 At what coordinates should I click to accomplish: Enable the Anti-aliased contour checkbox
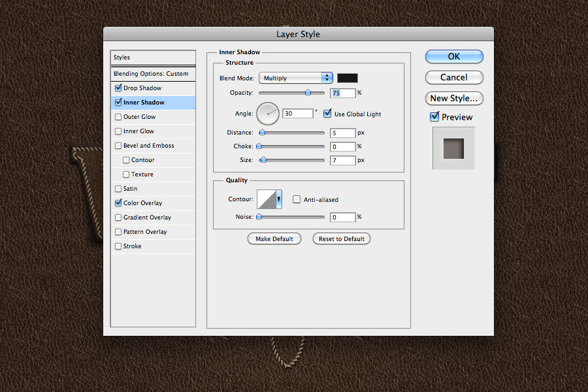(296, 199)
